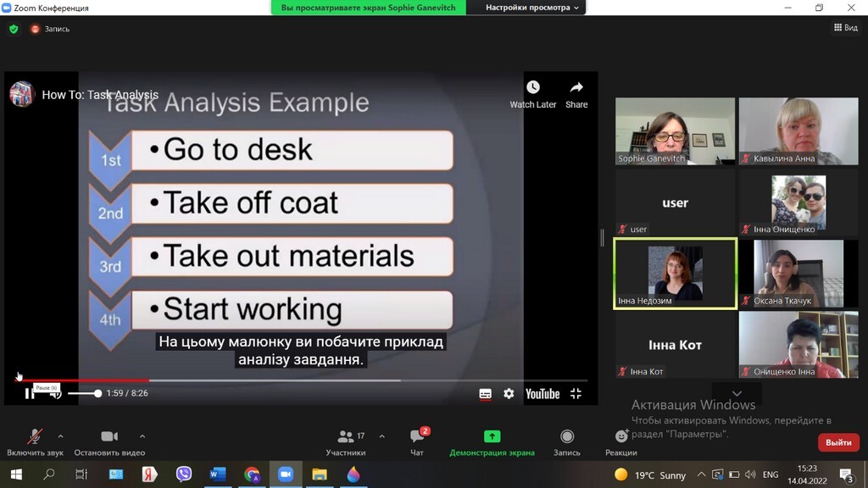Screen dimensions: 868x488
Task: Switch ENG input language
Action: [x=770, y=474]
